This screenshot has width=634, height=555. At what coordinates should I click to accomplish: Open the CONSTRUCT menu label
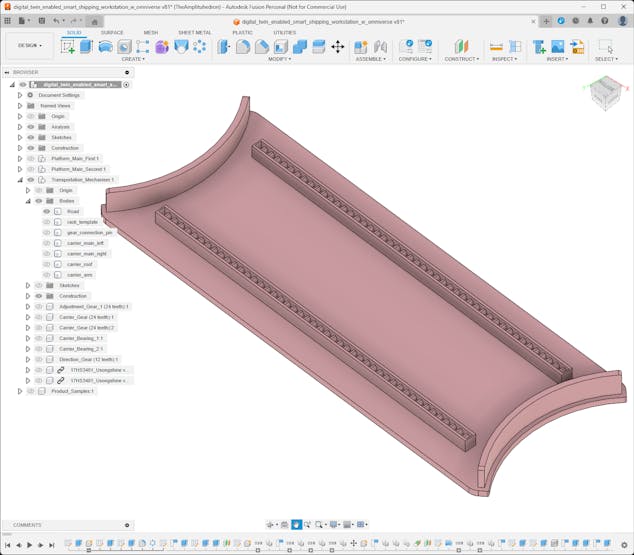pos(461,59)
